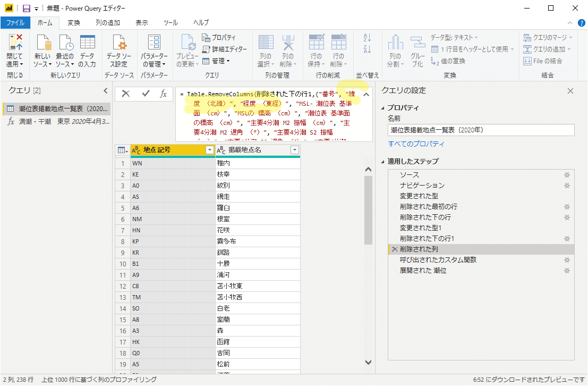Select the 地点 記号 column header
Image resolution: width=588 pixels, height=386 pixels.
(173, 150)
